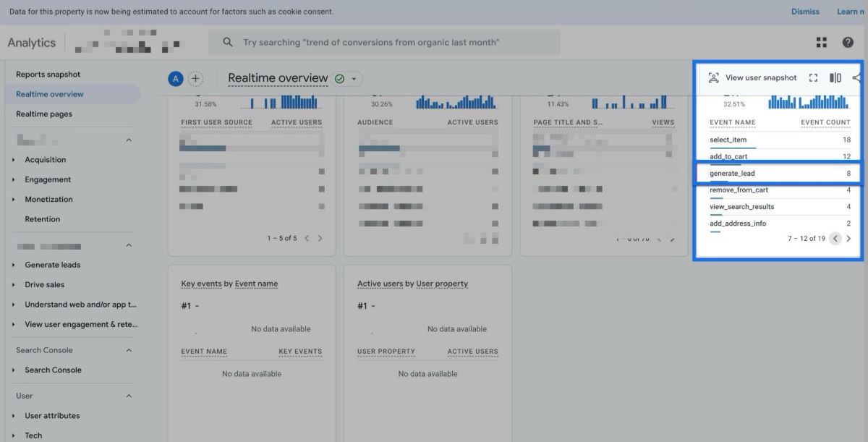This screenshot has width=868, height=442.
Task: Click the compare columns icon
Action: click(835, 78)
